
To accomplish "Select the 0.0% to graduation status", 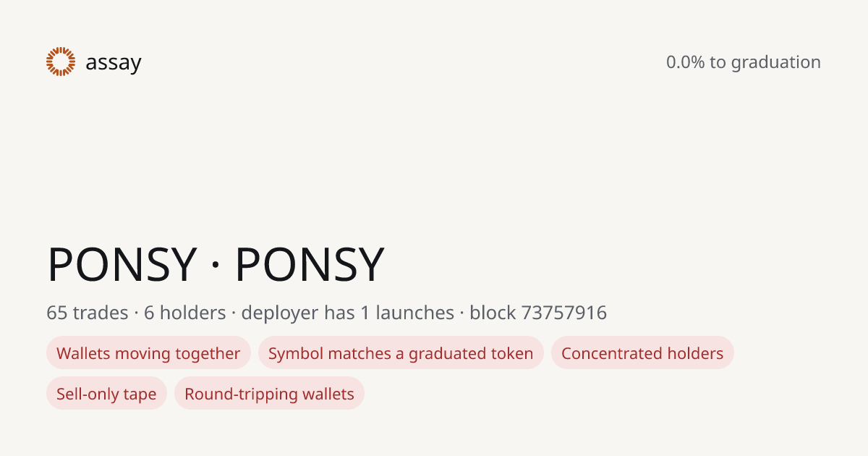I will click(744, 62).
